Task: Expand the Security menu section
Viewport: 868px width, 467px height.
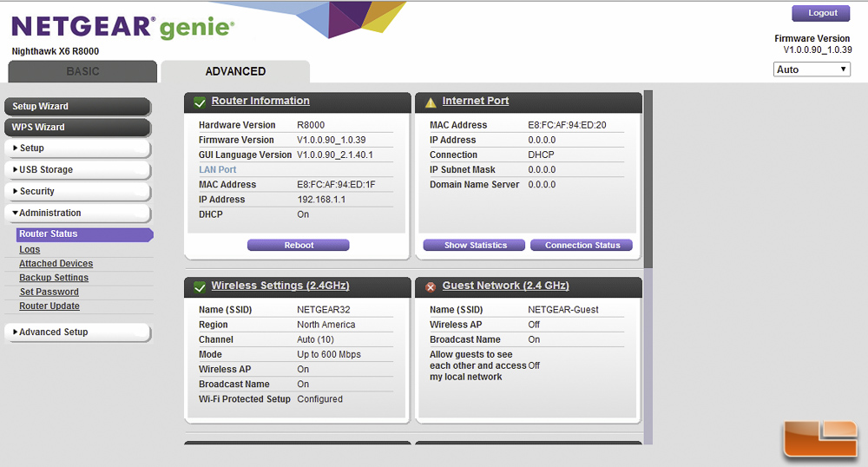Action: [77, 192]
